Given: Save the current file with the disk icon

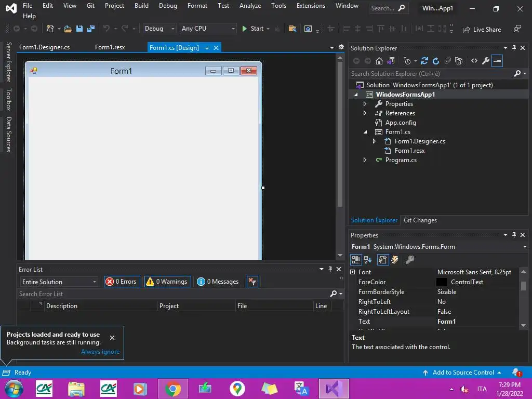Looking at the screenshot, I should click(x=79, y=29).
